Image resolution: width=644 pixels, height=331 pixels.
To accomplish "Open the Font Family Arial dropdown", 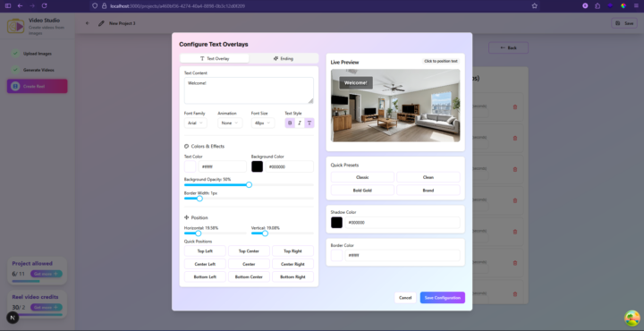I will tap(196, 123).
